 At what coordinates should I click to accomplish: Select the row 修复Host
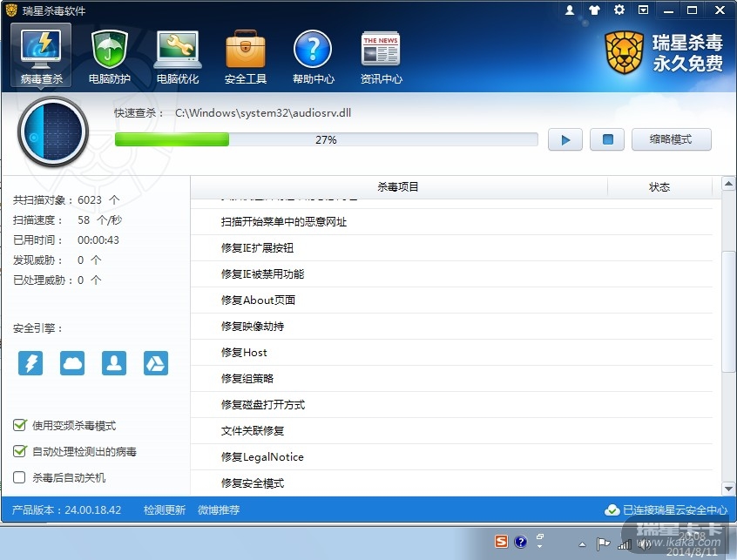click(x=451, y=353)
